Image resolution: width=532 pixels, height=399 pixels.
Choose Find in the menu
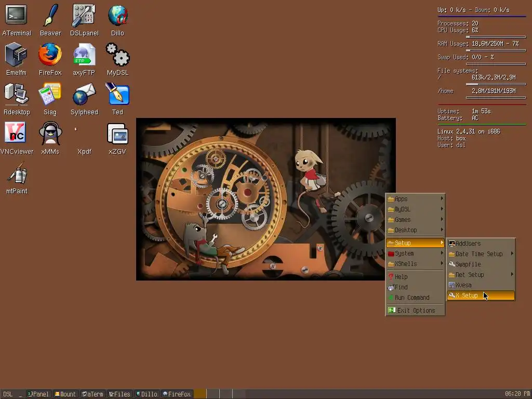tap(415, 287)
